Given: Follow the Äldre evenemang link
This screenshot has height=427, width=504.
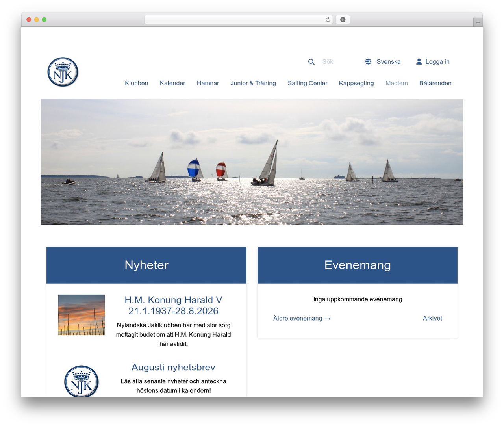Looking at the screenshot, I should 302,318.
